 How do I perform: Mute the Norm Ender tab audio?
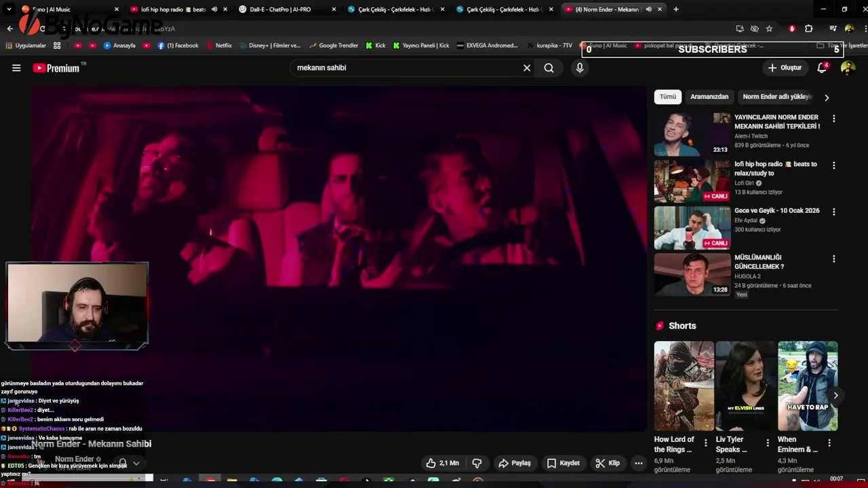[648, 9]
